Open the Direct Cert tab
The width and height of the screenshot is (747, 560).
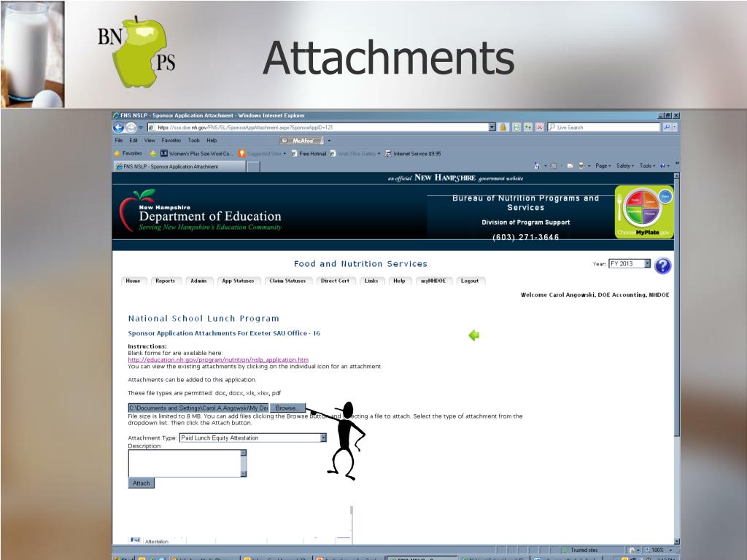(x=335, y=281)
